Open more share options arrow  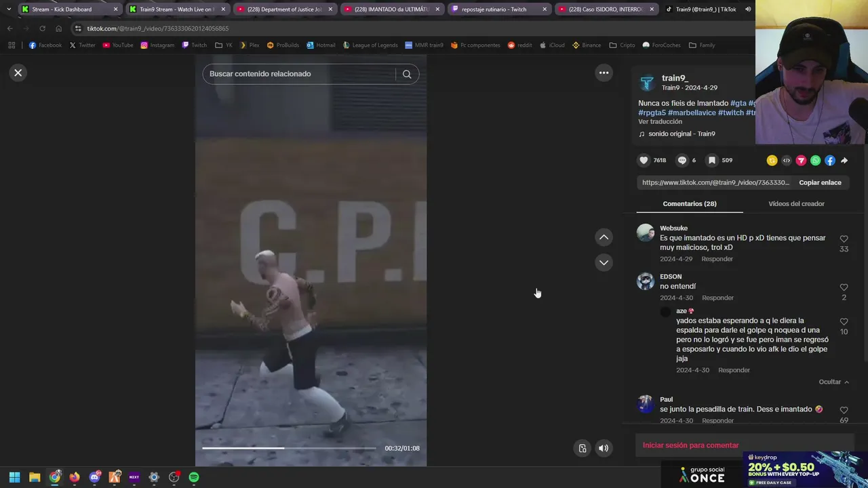coord(844,161)
